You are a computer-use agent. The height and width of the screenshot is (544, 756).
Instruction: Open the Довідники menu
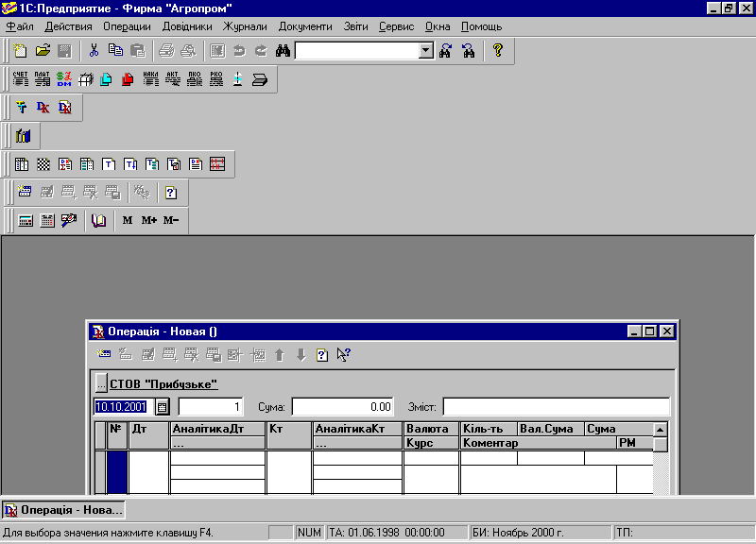point(187,26)
